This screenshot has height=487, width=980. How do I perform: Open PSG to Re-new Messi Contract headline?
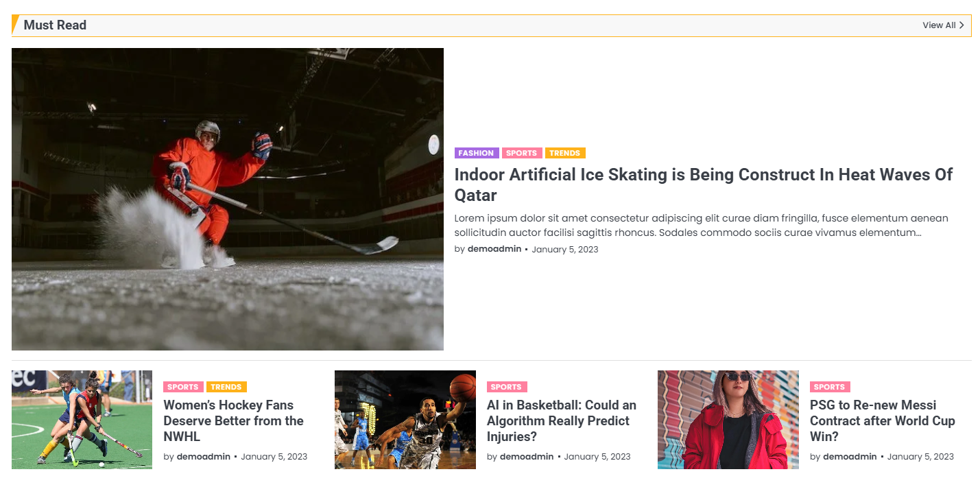tap(883, 420)
